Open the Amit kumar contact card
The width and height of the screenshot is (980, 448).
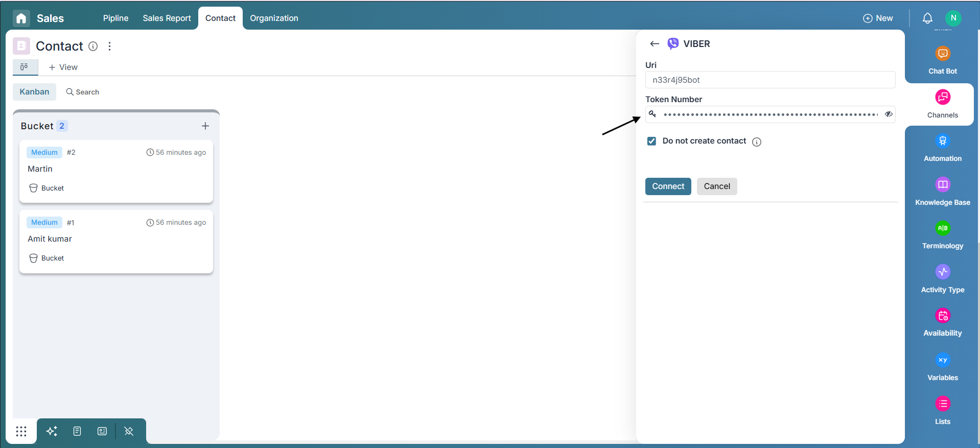pos(116,242)
